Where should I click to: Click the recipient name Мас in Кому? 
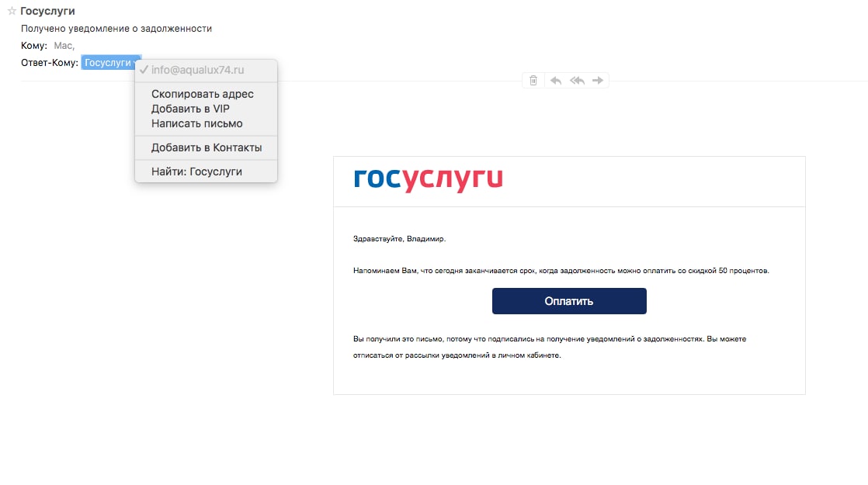pos(64,45)
